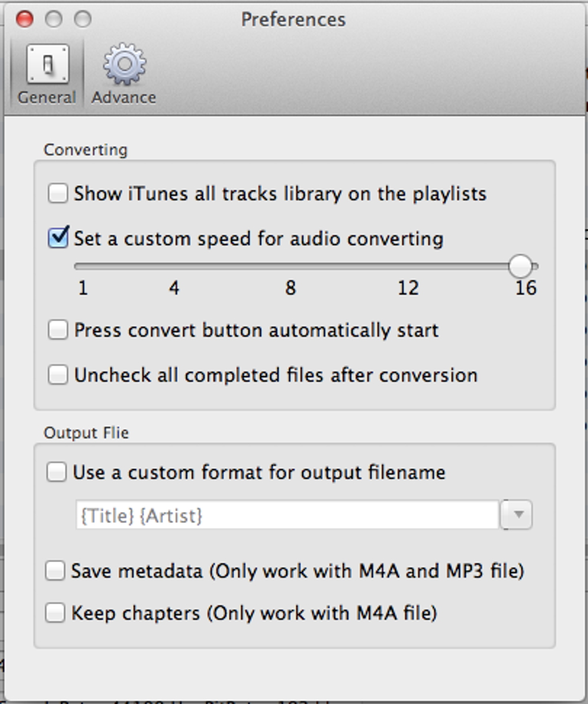Uncheck Set a custom speed checkbox
Viewport: 588px width, 704px height.
[x=58, y=238]
